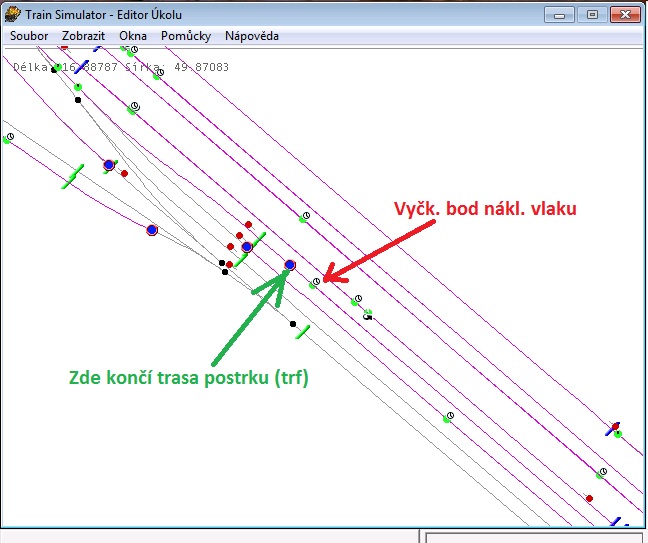The width and height of the screenshot is (648, 543).
Task: Select lone blue marker on lower-left curved track
Action: (x=152, y=230)
